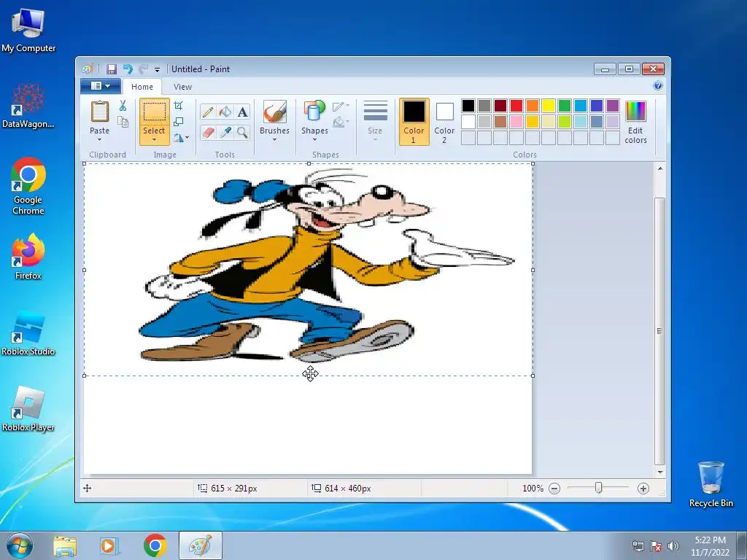Switch to the View ribbon tab

pyautogui.click(x=182, y=87)
